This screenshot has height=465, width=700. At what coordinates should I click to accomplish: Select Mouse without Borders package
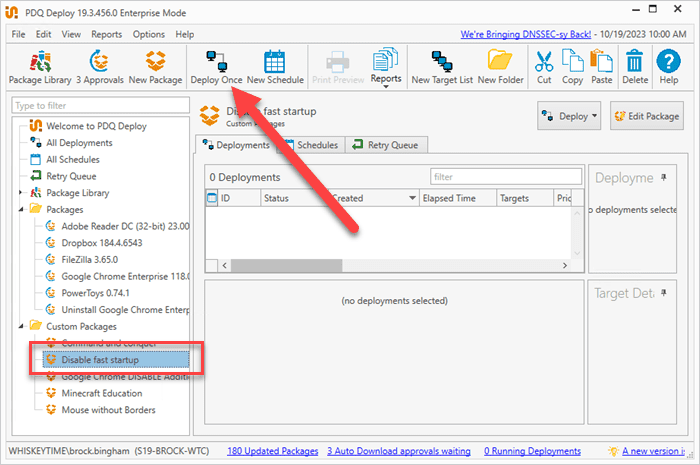108,410
